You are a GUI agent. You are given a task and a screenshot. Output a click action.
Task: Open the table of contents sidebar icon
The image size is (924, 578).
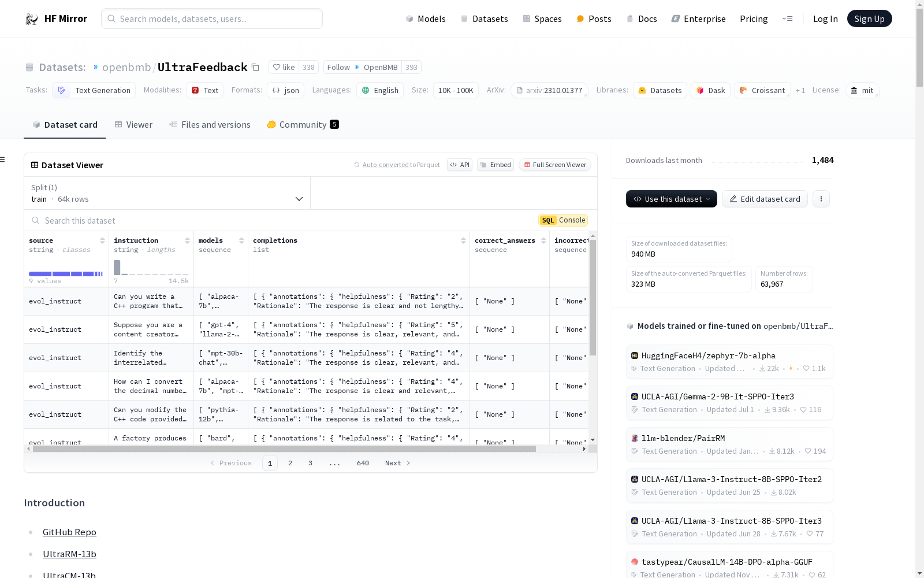3,160
